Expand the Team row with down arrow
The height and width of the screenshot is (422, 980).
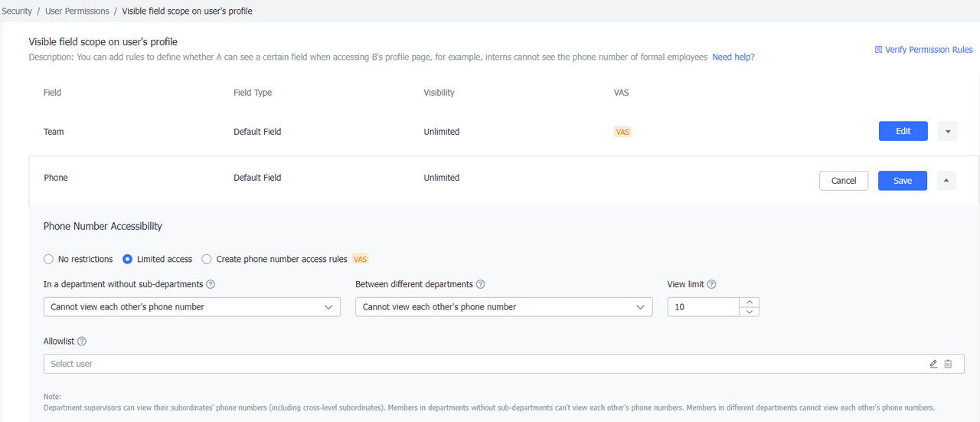(947, 132)
